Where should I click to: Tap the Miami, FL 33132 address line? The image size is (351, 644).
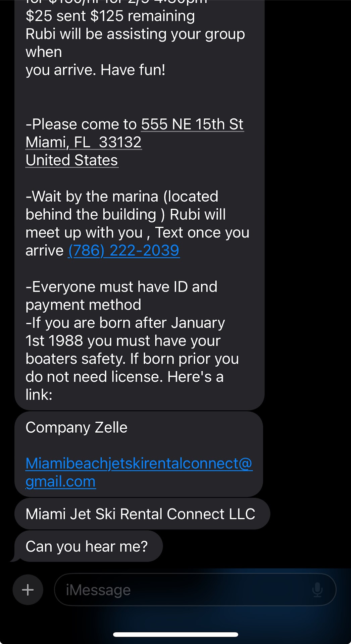84,142
